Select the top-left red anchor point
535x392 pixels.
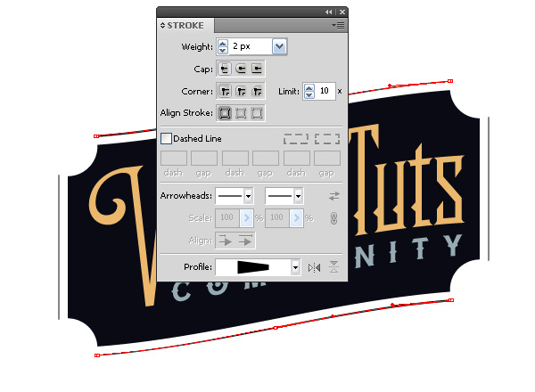pyautogui.click(x=96, y=136)
